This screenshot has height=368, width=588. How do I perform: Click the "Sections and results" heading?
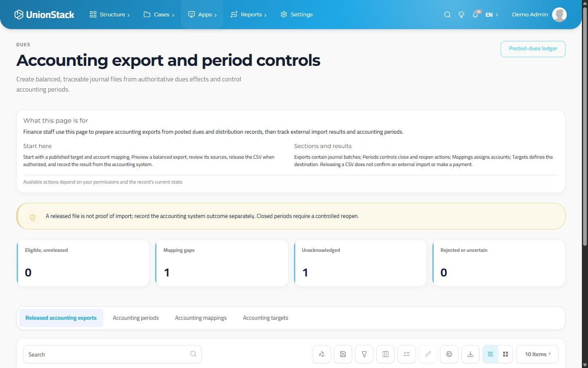[x=323, y=146]
